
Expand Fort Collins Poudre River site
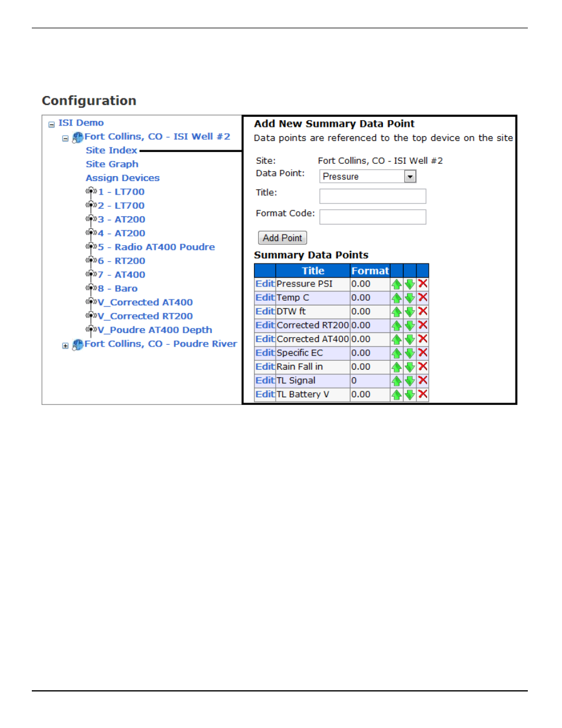[65, 346]
